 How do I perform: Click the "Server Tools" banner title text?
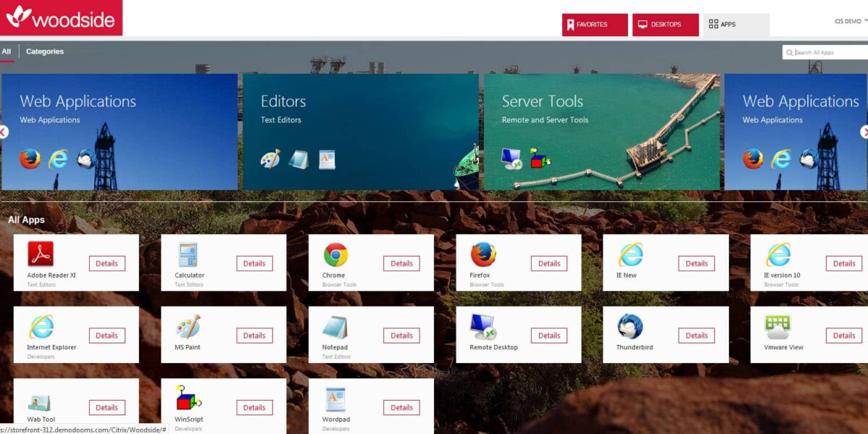click(542, 101)
